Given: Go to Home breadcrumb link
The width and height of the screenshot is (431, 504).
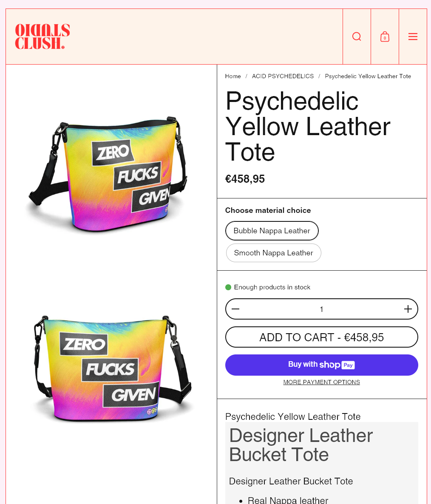Looking at the screenshot, I should tap(233, 76).
